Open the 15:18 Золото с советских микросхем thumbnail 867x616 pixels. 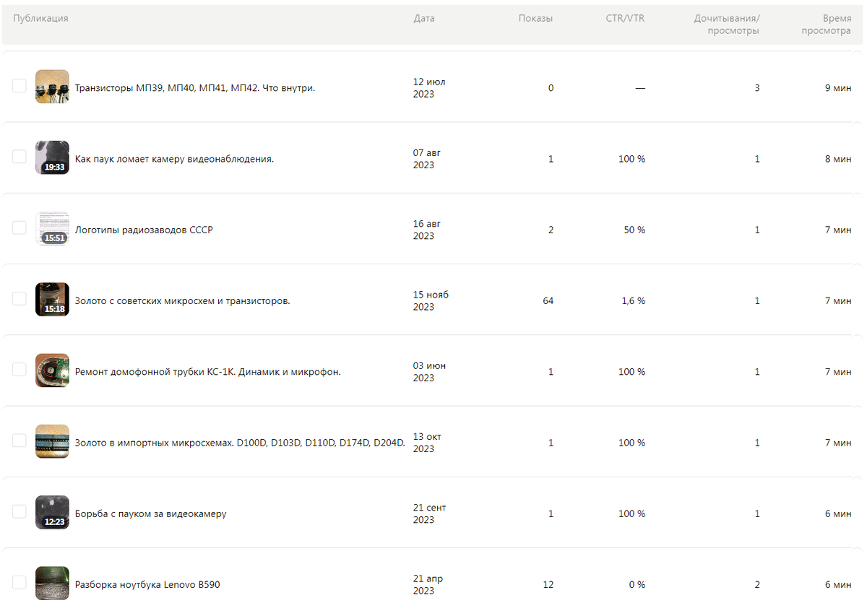(52, 299)
